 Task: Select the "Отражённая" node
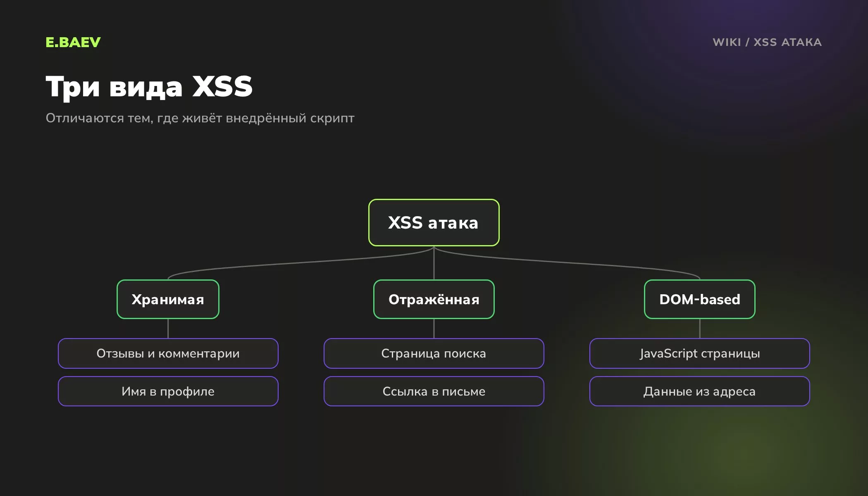[434, 299]
